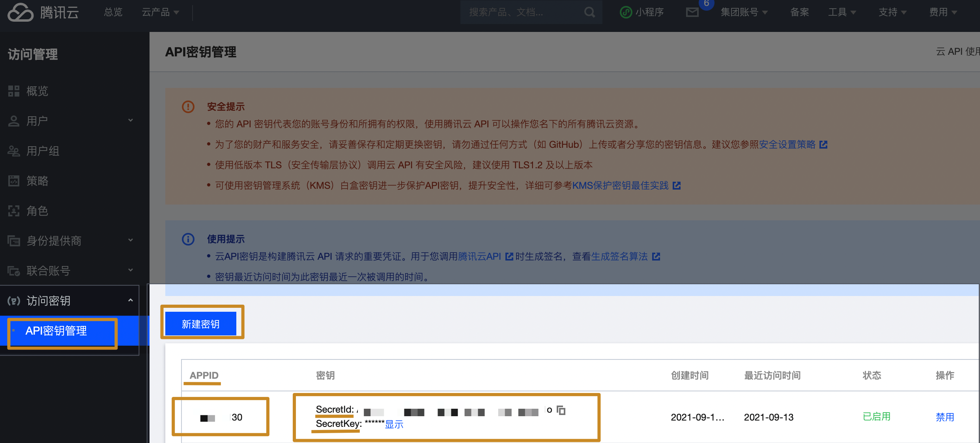980x443 pixels.
Task: Click the 角色 role icon
Action: pos(14,211)
